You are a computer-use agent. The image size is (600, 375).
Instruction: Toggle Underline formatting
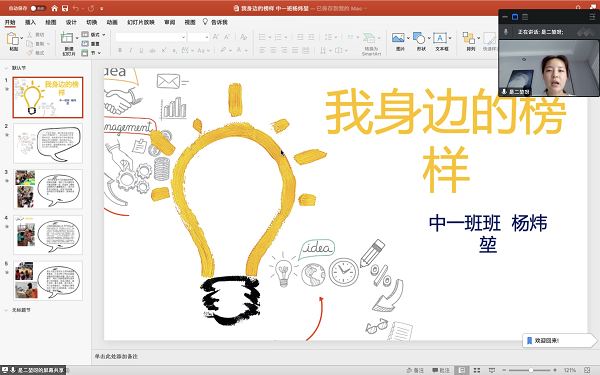pyautogui.click(x=142, y=50)
